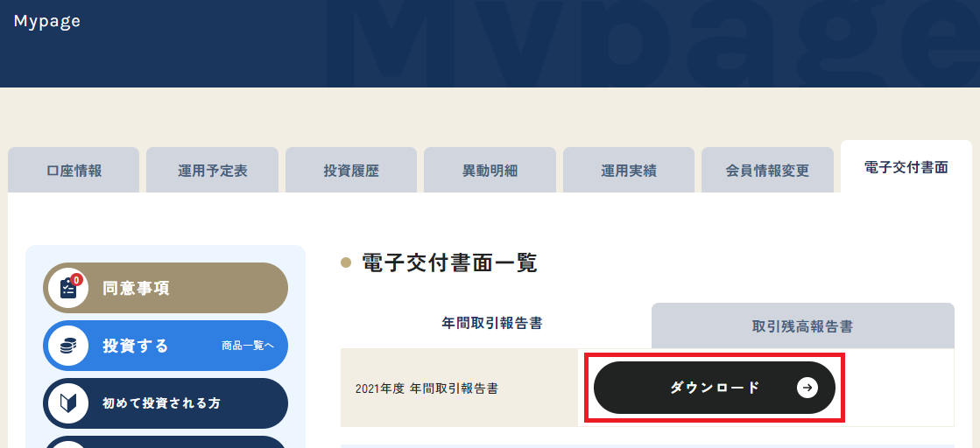Open the 口座情報 tab

(74, 170)
